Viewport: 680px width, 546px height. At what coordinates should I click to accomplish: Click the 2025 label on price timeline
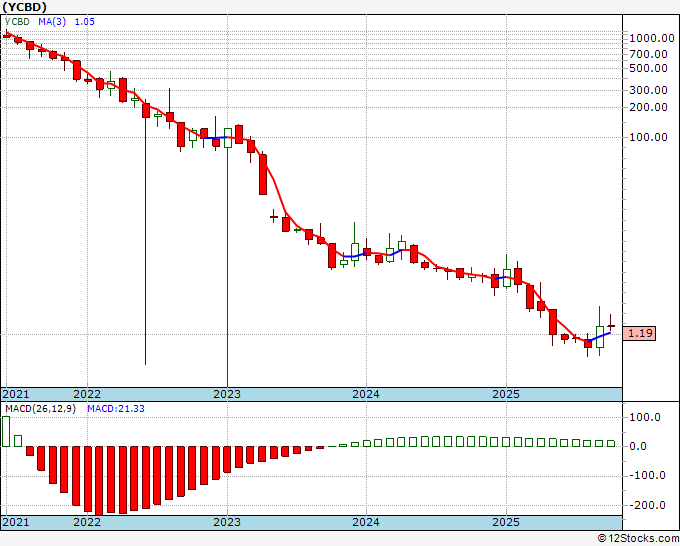[506, 394]
